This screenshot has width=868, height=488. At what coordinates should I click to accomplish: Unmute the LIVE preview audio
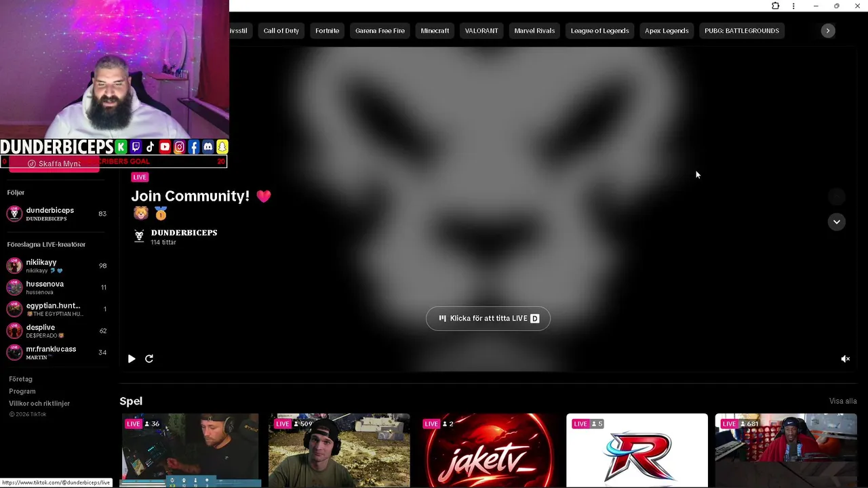845,359
